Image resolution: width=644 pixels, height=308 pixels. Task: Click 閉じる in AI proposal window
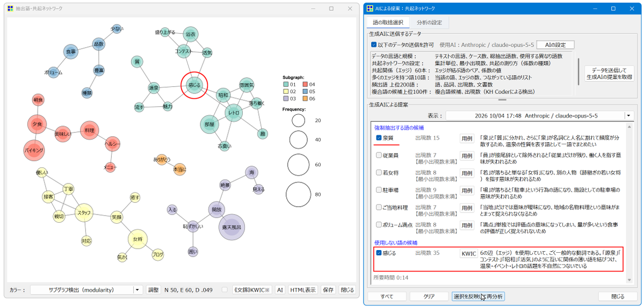(617, 297)
